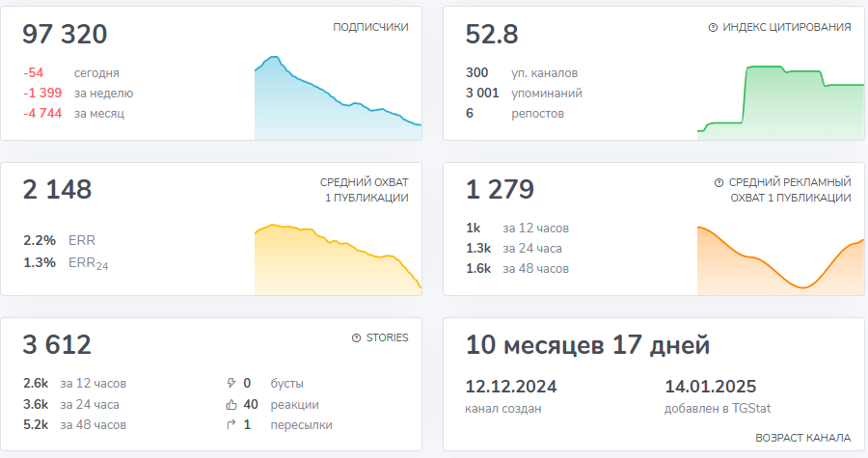Click the help icon beside Stories
The height and width of the screenshot is (458, 868).
click(x=357, y=338)
